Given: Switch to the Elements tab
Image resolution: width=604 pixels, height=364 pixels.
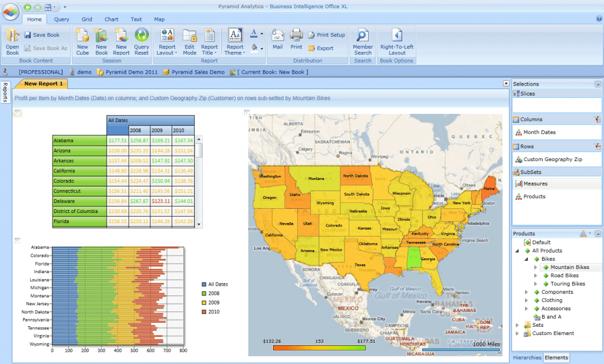Looking at the screenshot, I should [x=556, y=358].
